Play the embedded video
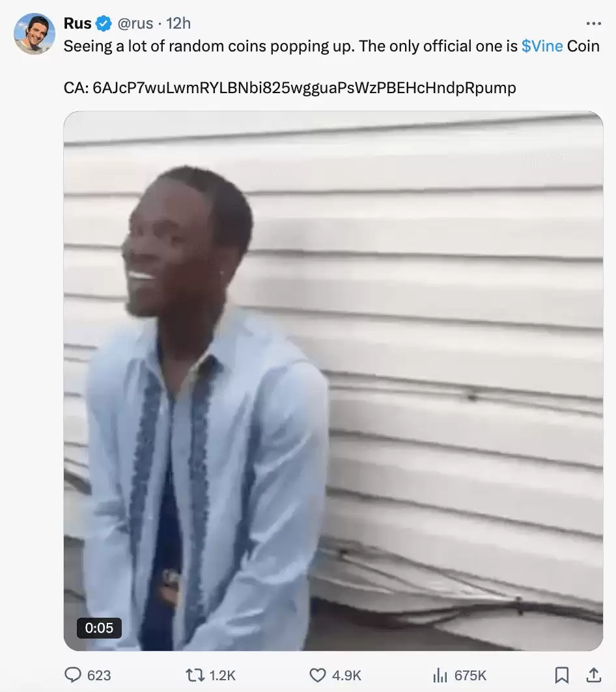 pyautogui.click(x=333, y=381)
